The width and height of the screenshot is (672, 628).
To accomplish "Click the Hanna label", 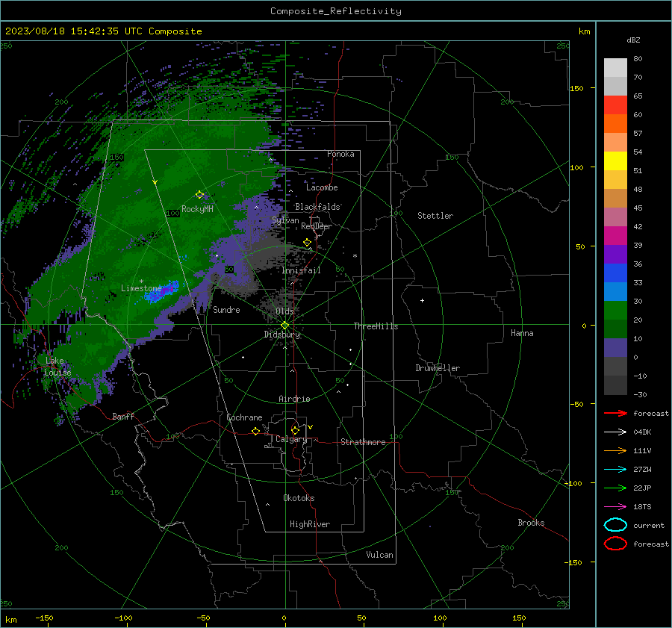I will [x=522, y=332].
